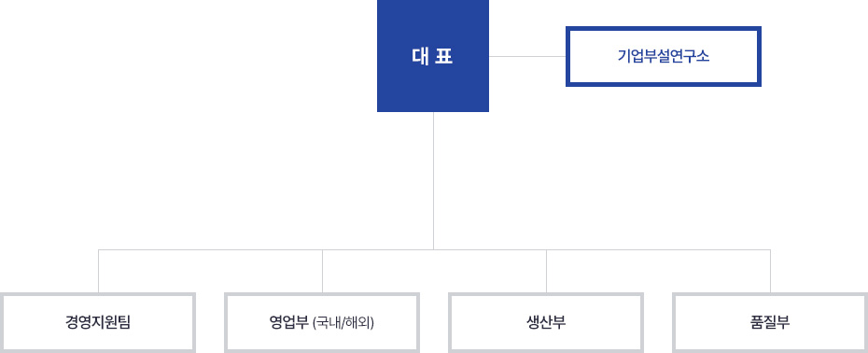Click the 기업부설연구소 blue text label
Viewport: 868px width, 353px height.
tap(664, 57)
